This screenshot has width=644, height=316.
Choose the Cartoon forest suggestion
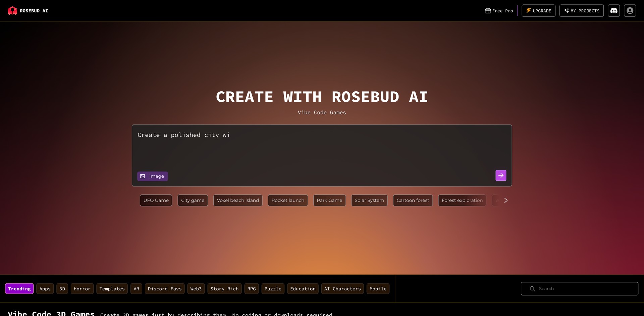(413, 200)
